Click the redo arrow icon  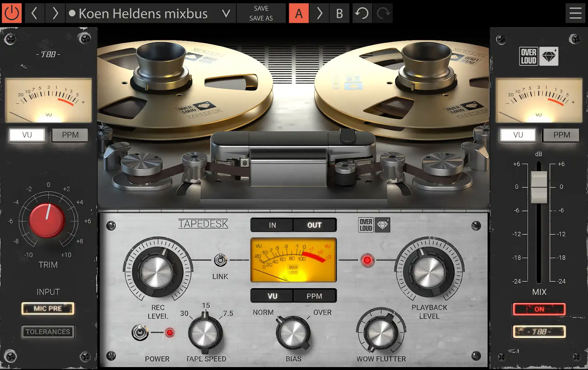click(383, 14)
